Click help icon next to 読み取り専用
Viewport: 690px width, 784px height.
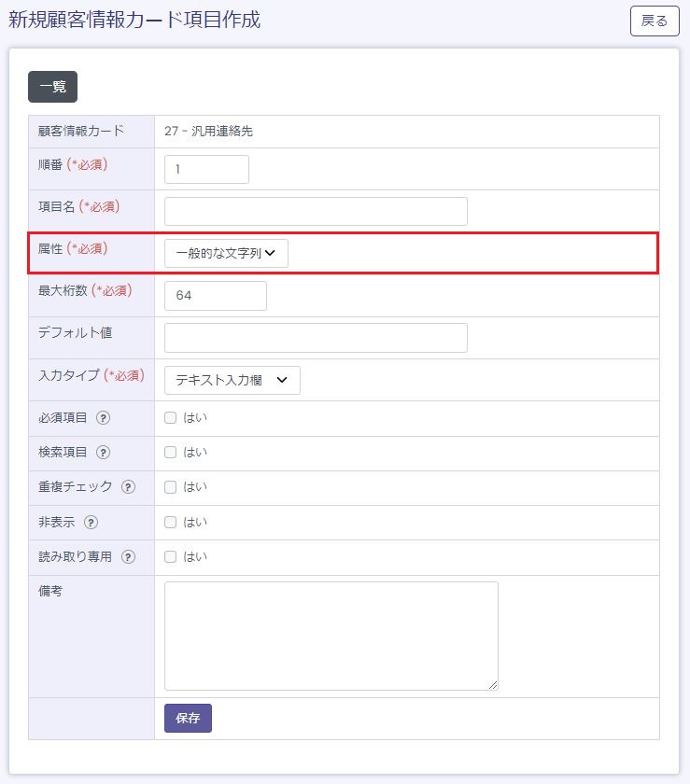[128, 557]
